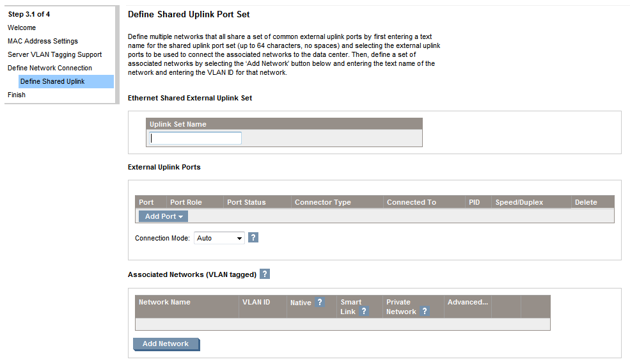Click the Native column help icon

tap(320, 302)
